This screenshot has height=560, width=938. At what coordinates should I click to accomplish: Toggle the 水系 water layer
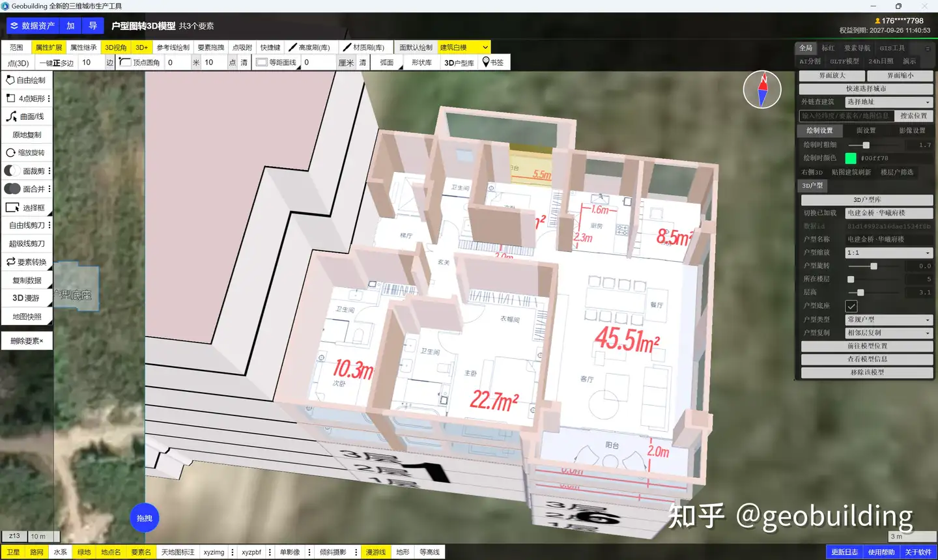[x=60, y=552]
